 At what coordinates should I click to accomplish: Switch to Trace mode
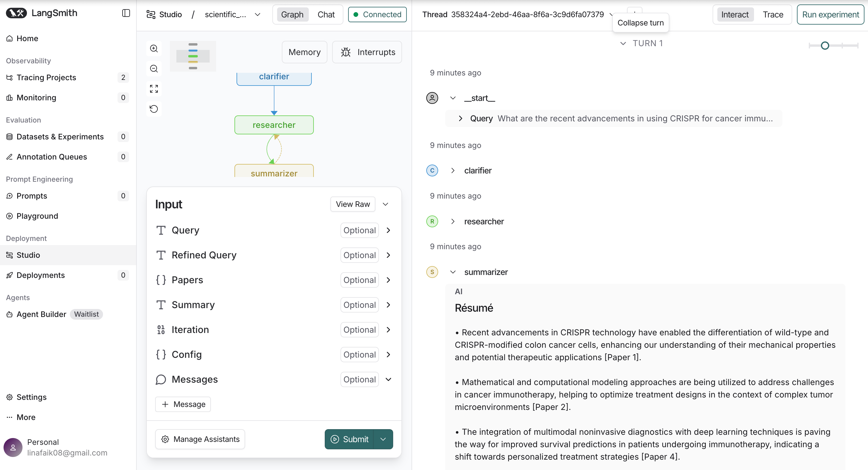point(773,15)
